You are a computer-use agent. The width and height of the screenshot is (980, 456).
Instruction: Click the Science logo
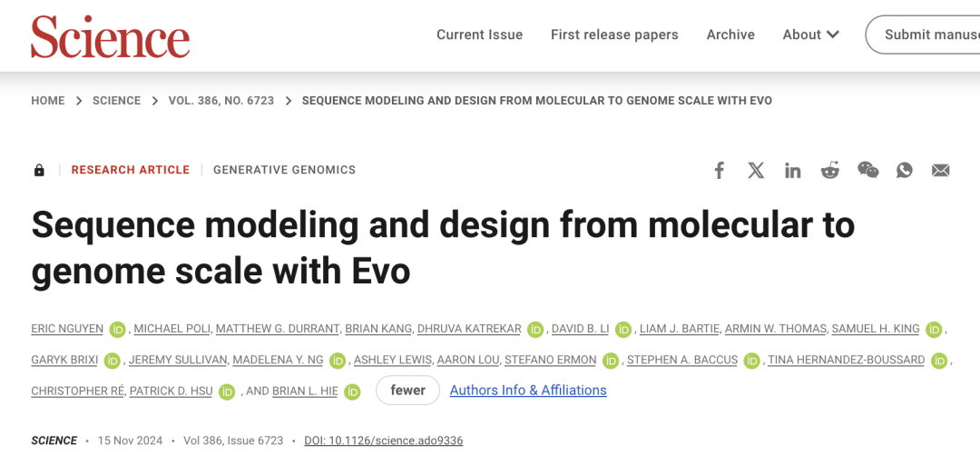click(110, 36)
